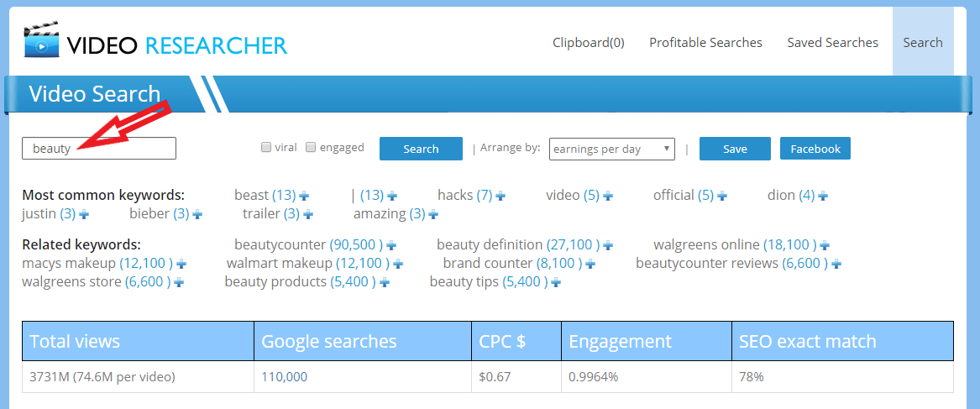Click the plus icon beside 'brand counter'
Image resolution: width=980 pixels, height=409 pixels.
point(590,264)
